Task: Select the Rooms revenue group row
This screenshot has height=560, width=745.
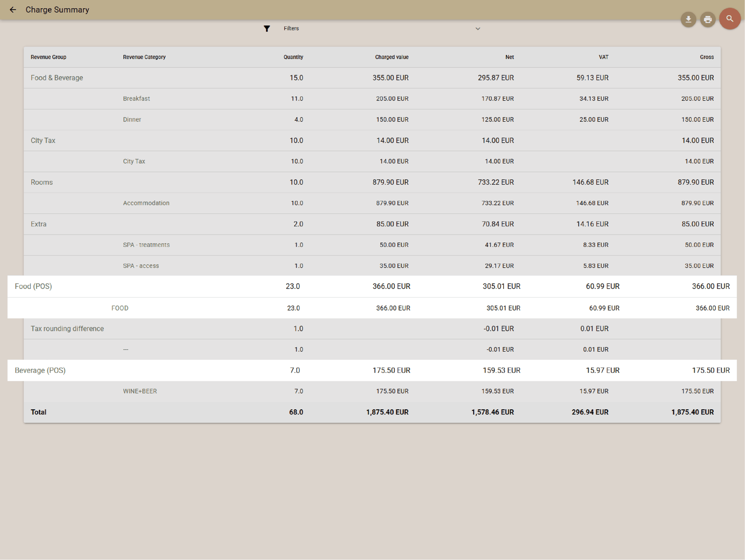Action: [x=42, y=182]
